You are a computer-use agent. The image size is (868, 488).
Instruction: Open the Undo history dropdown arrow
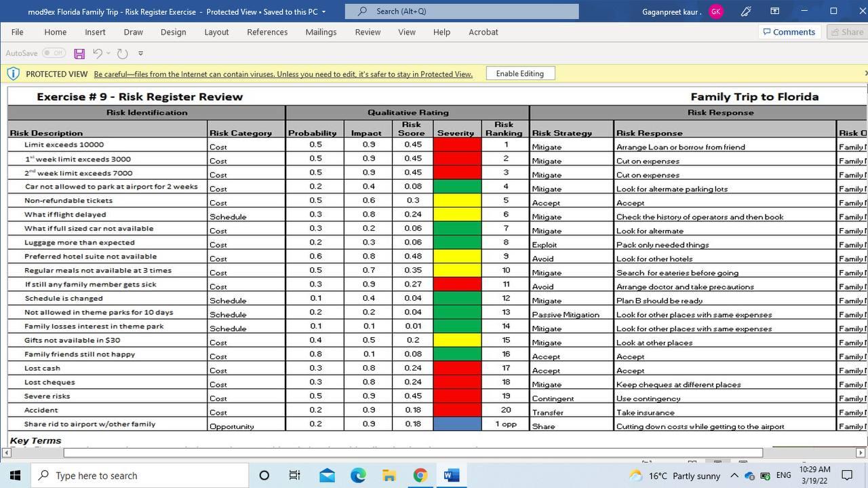click(108, 54)
